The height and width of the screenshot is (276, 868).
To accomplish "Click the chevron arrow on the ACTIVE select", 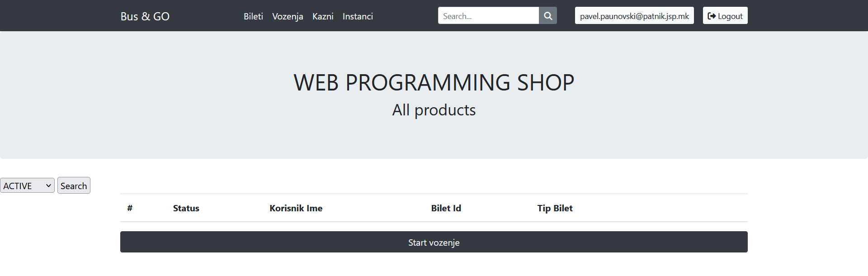I will click(48, 186).
